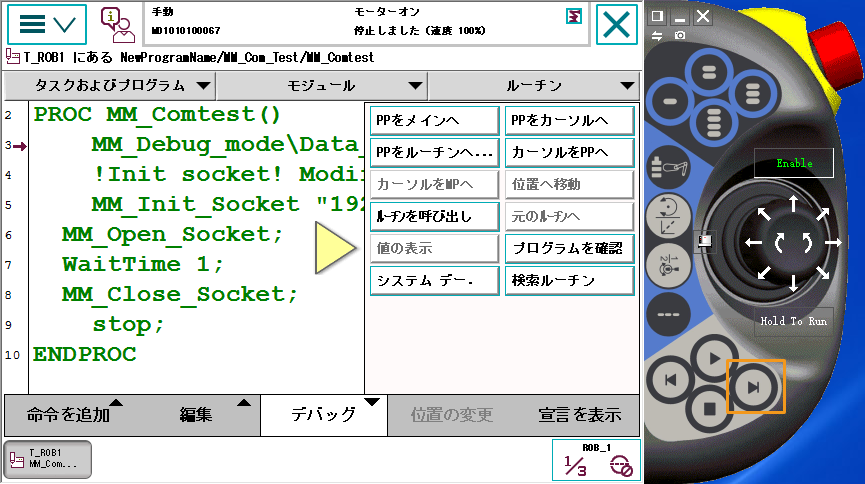865x484 pixels.
Task: Click the Start play button on pendant
Action: tap(714, 359)
